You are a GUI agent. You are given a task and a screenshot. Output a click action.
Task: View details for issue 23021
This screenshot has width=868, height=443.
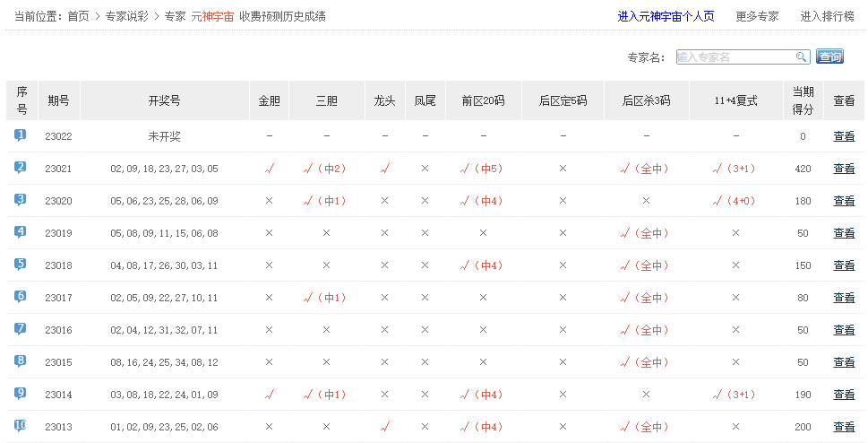pyautogui.click(x=844, y=169)
